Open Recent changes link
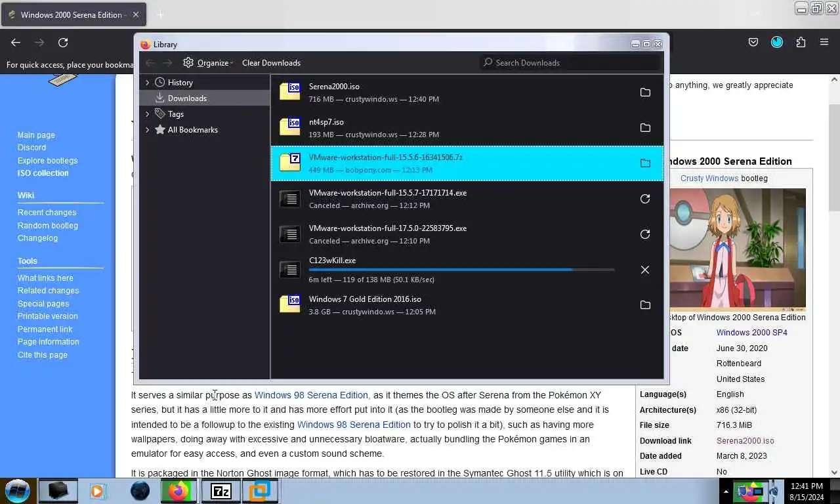This screenshot has height=504, width=840. [47, 213]
